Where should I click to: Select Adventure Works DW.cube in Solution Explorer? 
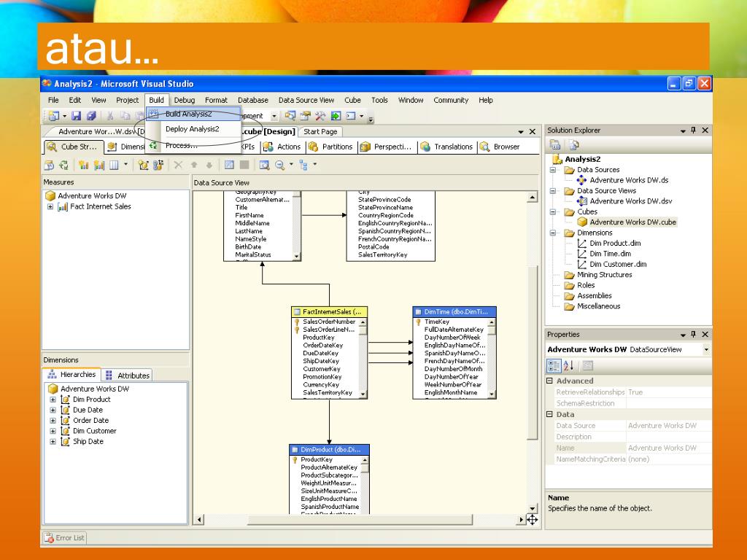632,222
